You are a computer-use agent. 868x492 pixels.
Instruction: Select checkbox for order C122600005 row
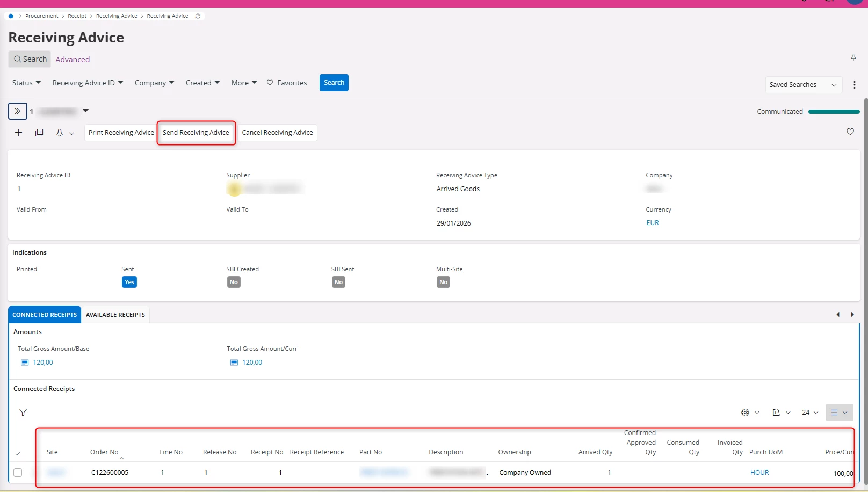pos(18,473)
